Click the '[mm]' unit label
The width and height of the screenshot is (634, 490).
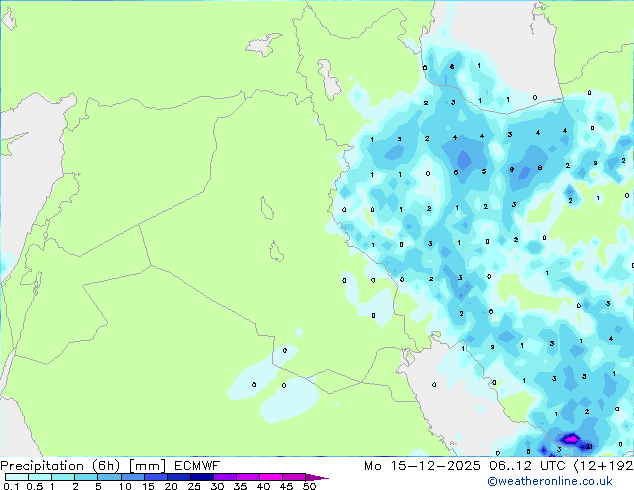(147, 466)
